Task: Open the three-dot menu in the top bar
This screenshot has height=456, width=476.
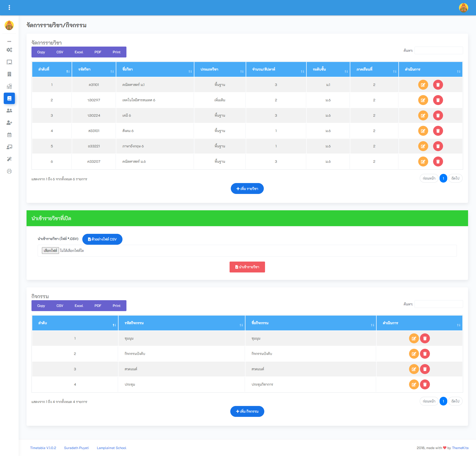Action: (x=10, y=7)
